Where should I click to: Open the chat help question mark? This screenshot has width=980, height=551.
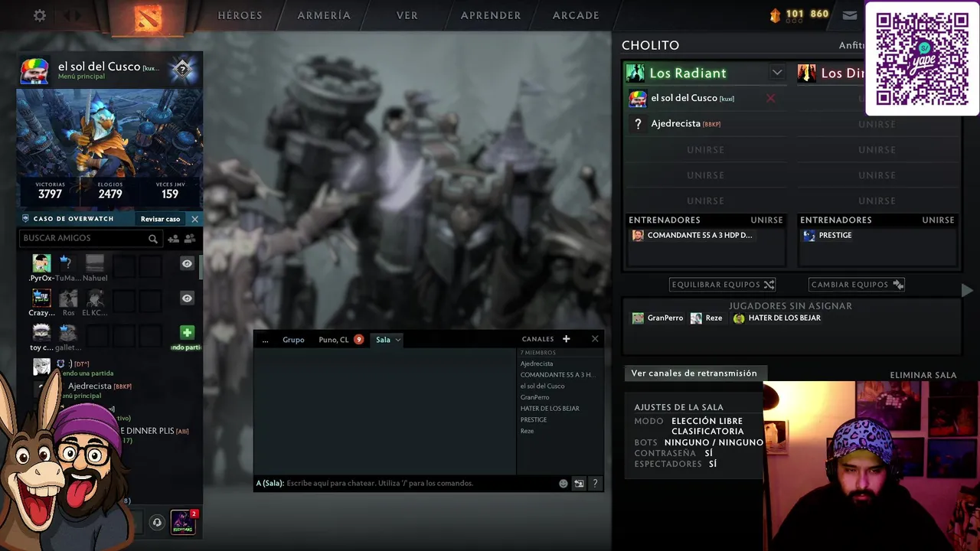click(595, 484)
